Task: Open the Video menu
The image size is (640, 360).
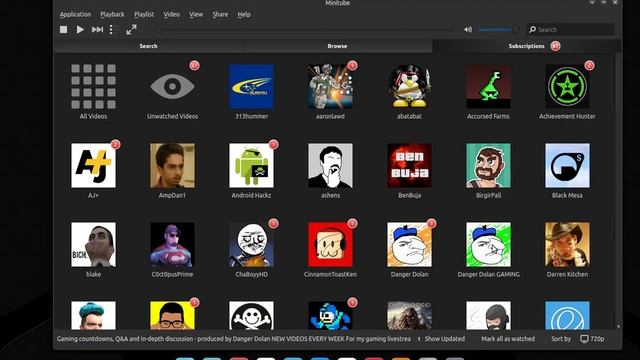Action: (x=171, y=14)
